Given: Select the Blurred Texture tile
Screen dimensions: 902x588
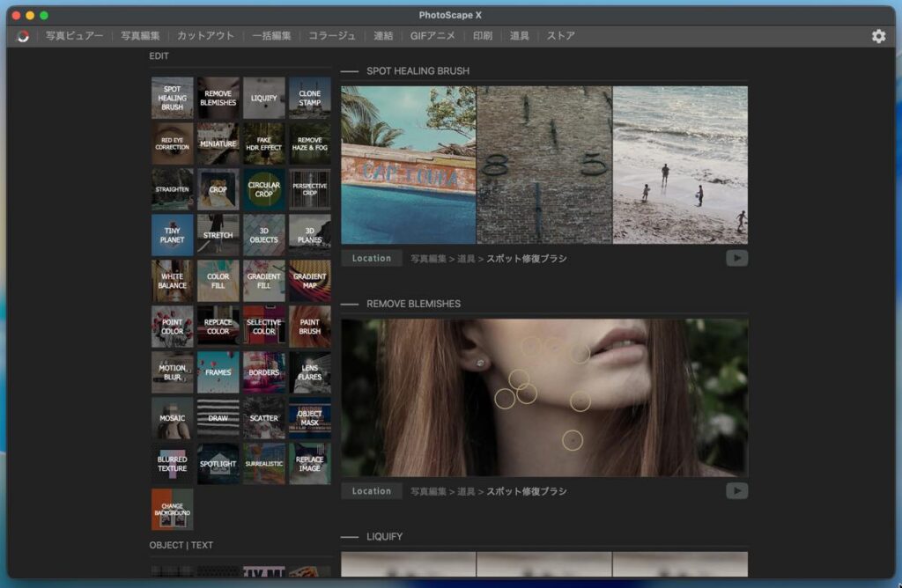Looking at the screenshot, I should pos(172,464).
